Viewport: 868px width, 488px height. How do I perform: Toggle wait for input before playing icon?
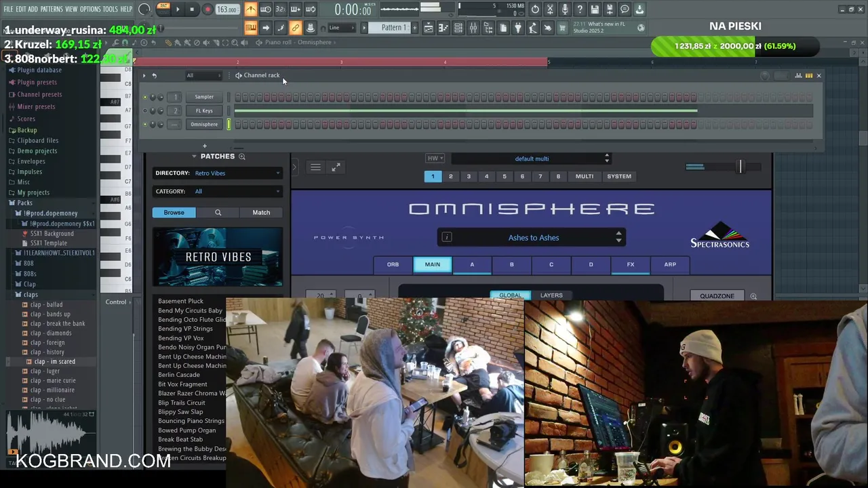coord(266,9)
